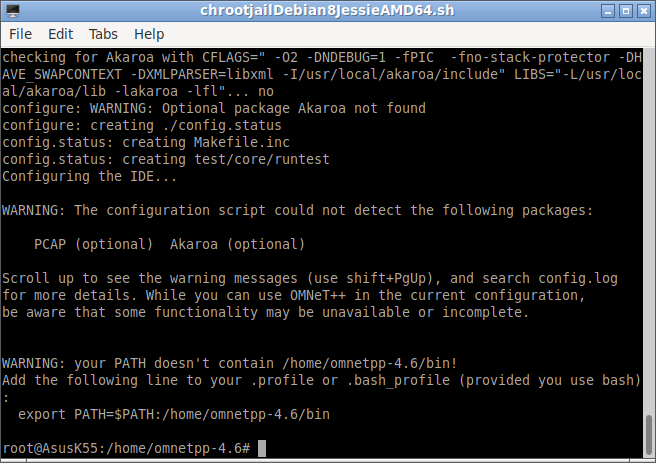Click the 'PCAP (optional)' text
The image size is (656, 463).
94,244
